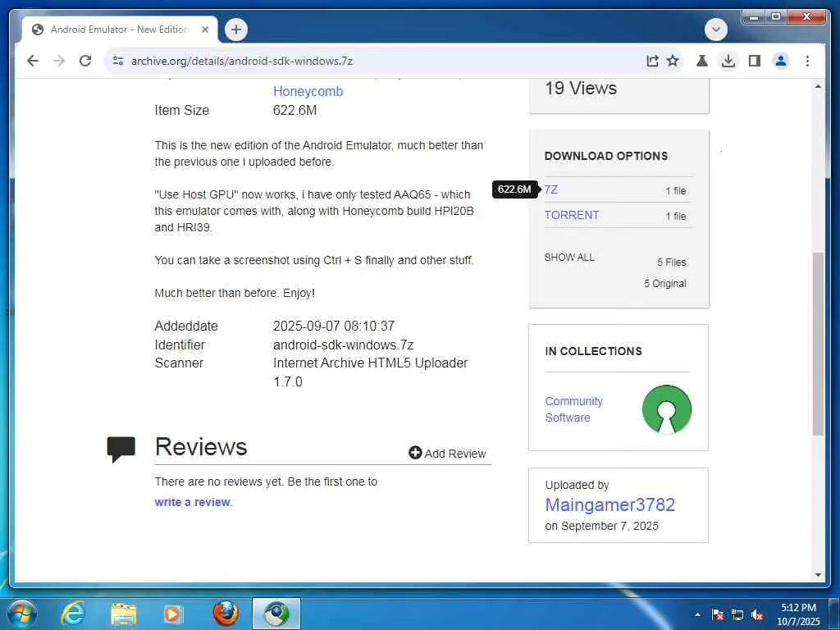This screenshot has width=840, height=630.
Task: Click the vertical scrollbar thumb
Action: coord(818,343)
